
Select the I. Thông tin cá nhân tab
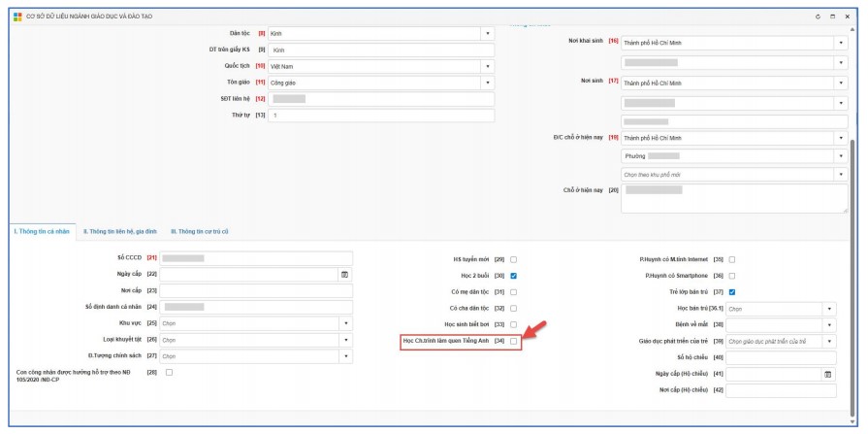tap(42, 231)
